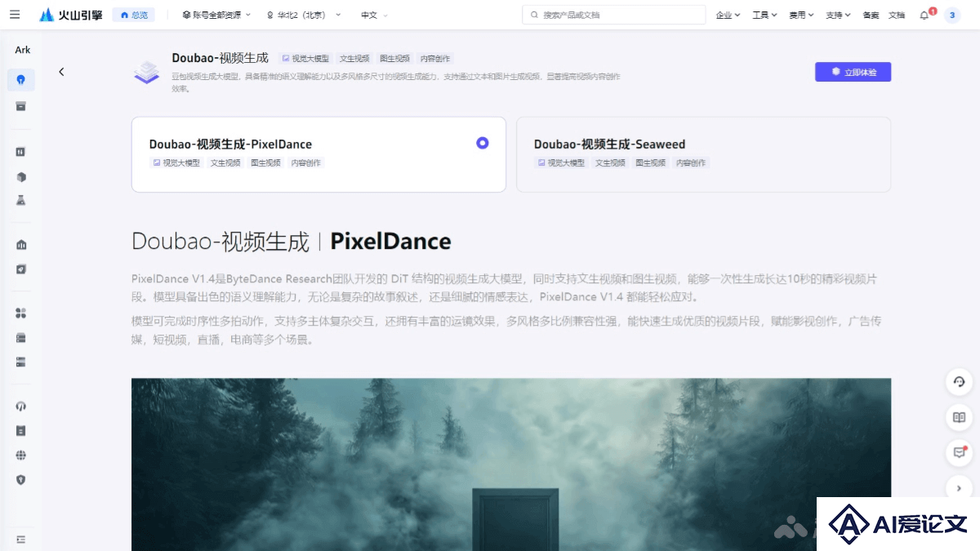
Task: Expand the floating panel with right chevron
Action: (x=960, y=488)
